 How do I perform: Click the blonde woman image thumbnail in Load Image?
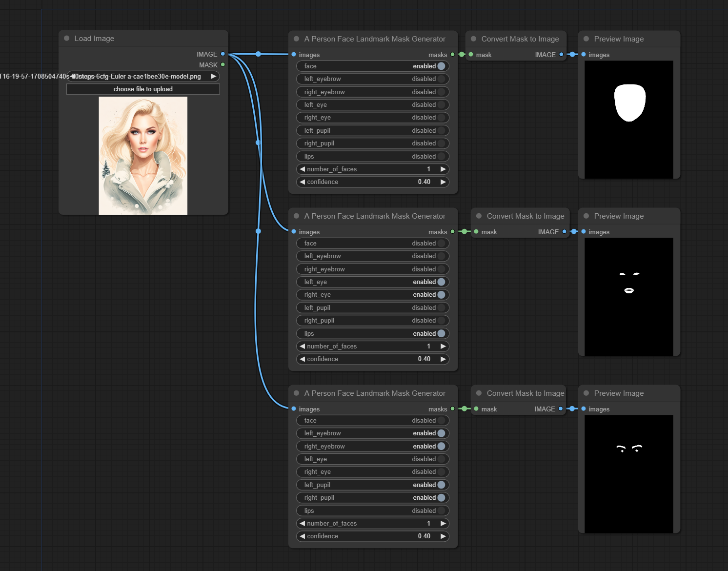(143, 156)
